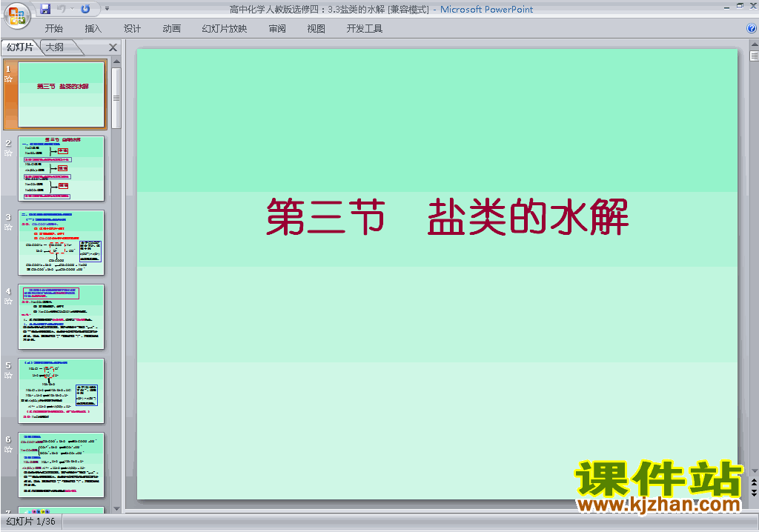Open the 开发工具 ribbon tab
Image resolution: width=759 pixels, height=532 pixels.
coord(364,29)
